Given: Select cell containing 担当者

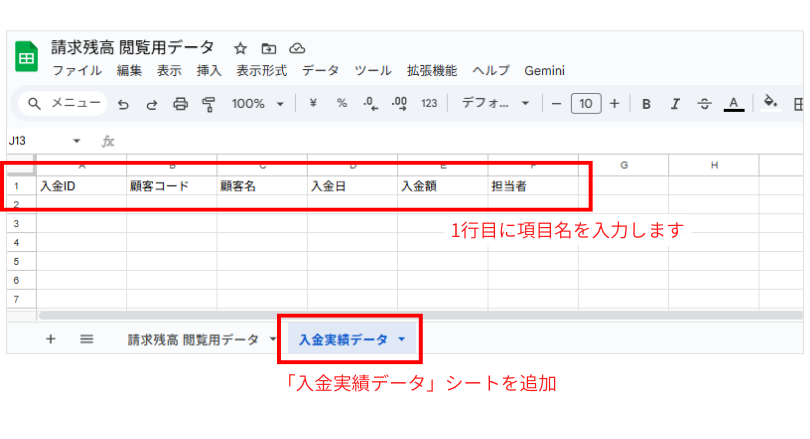Looking at the screenshot, I should 533,186.
